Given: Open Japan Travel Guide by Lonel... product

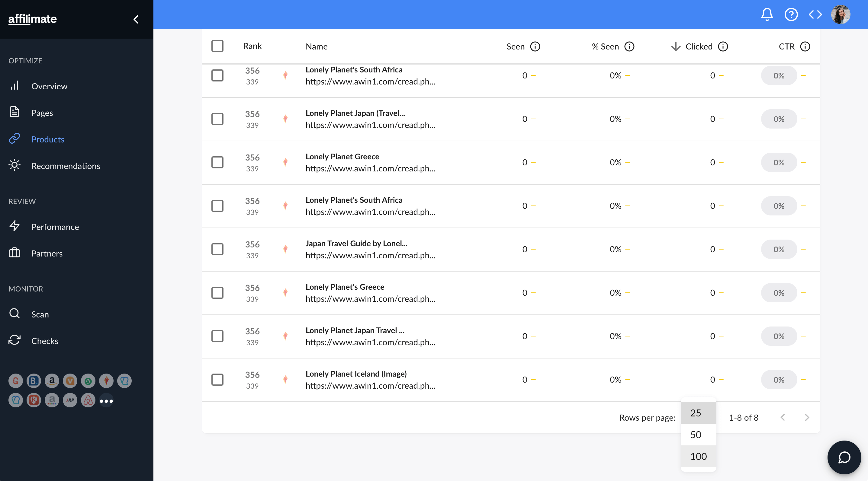Looking at the screenshot, I should click(356, 243).
